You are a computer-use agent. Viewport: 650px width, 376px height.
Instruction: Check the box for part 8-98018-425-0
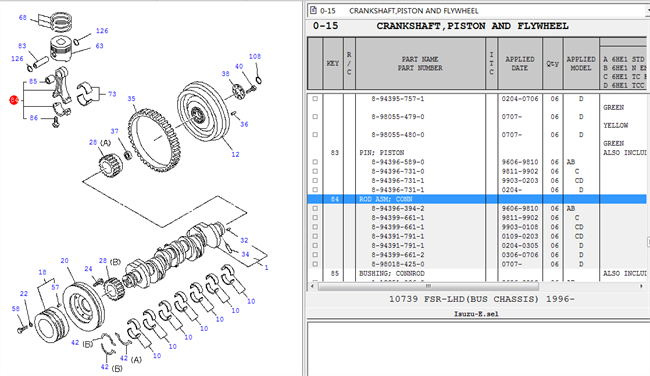(x=315, y=264)
